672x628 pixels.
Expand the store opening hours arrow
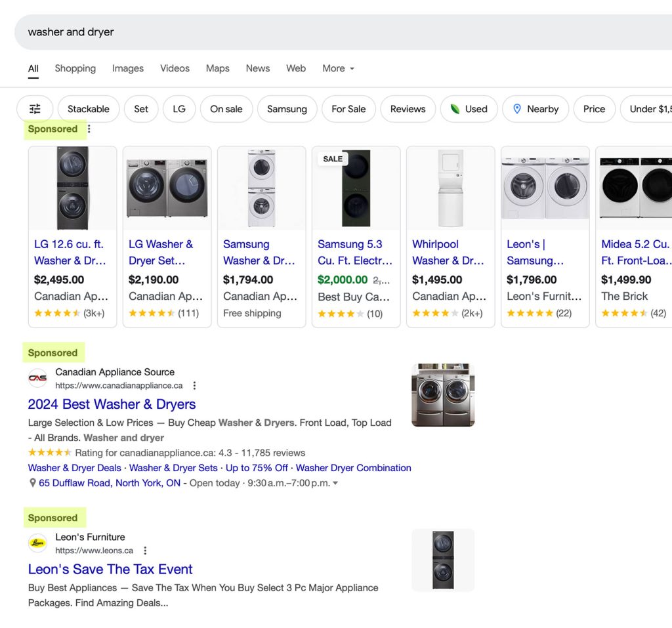(x=335, y=483)
